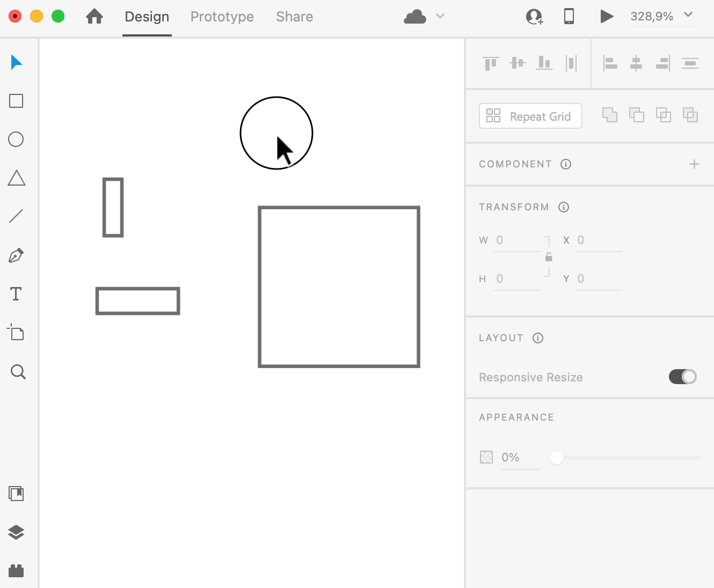Toggle the Responsive Resize switch
The image size is (714, 588).
[683, 377]
